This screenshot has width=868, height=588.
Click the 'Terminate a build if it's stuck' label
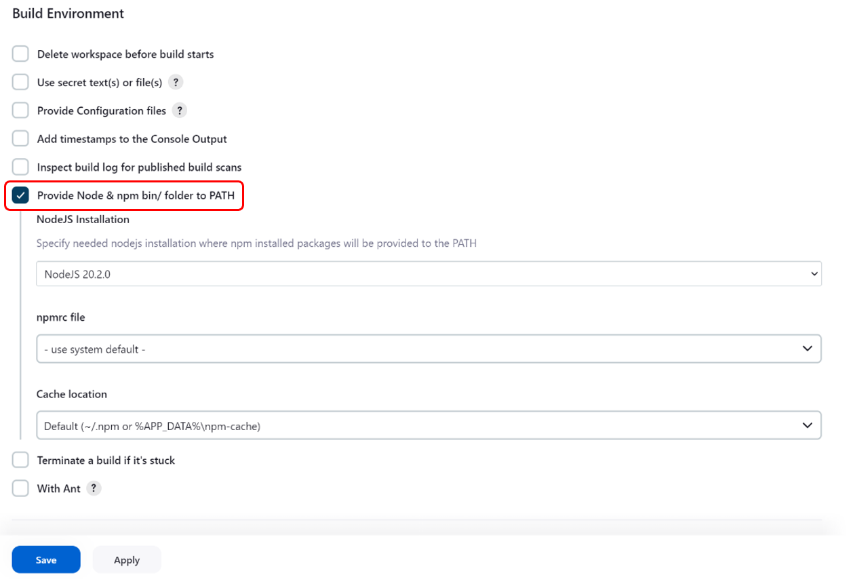(106, 460)
